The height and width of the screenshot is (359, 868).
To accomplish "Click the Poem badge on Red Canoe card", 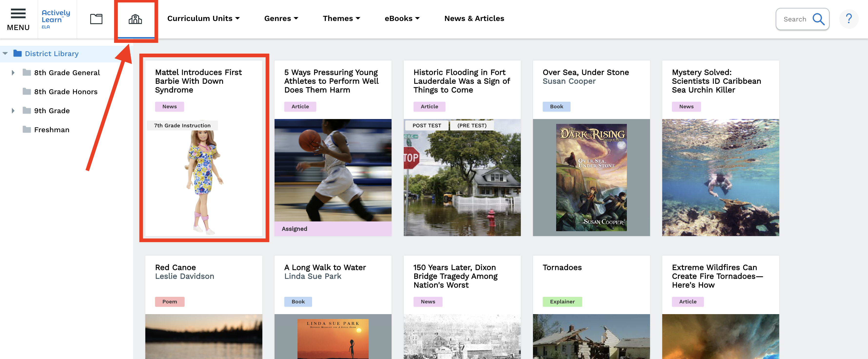I will click(x=169, y=302).
